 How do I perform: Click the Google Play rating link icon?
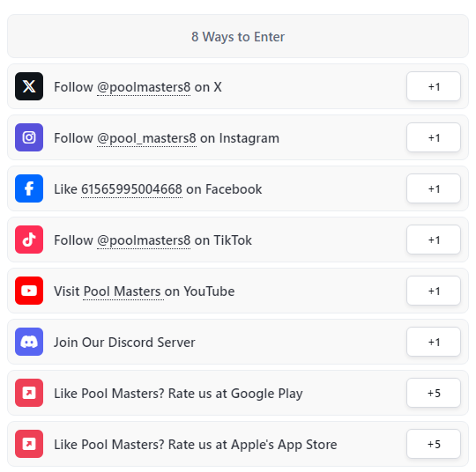point(29,393)
